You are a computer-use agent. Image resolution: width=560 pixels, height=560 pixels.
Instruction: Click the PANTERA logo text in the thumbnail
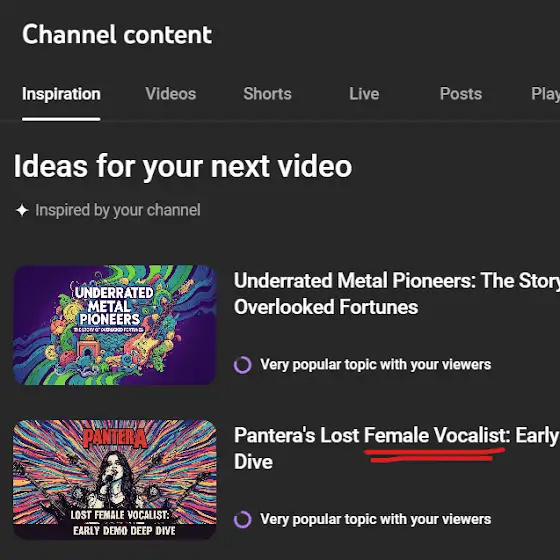(115, 438)
